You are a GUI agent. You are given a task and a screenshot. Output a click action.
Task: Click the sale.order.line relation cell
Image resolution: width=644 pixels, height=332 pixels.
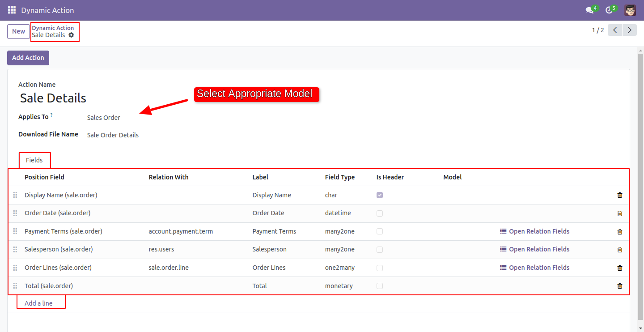tap(169, 268)
